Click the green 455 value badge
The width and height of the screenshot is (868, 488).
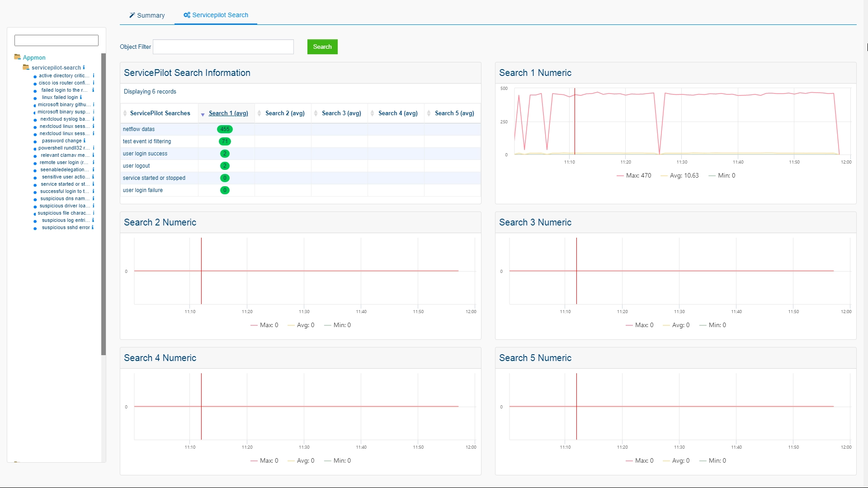225,129
